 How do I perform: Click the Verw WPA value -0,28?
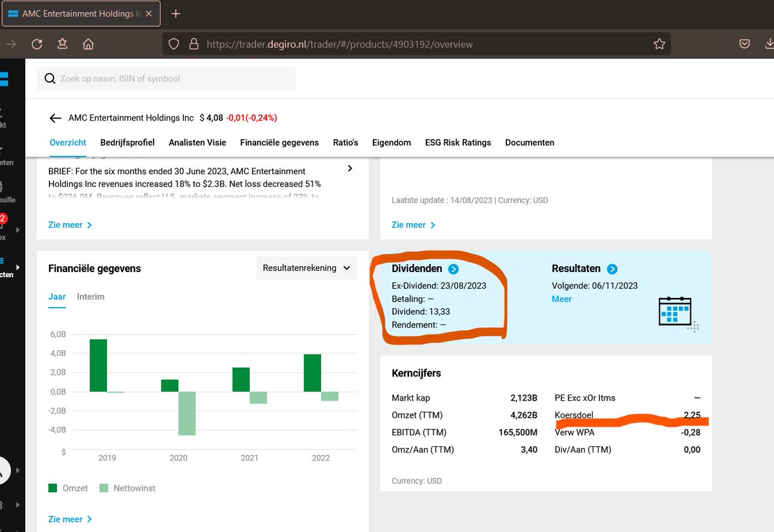(x=690, y=433)
